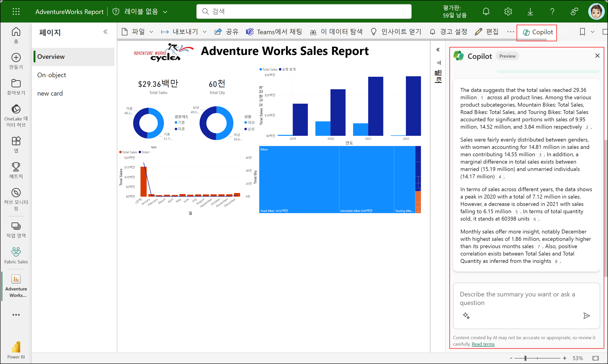Click the fit to page icon
608x364 pixels.
click(595, 358)
